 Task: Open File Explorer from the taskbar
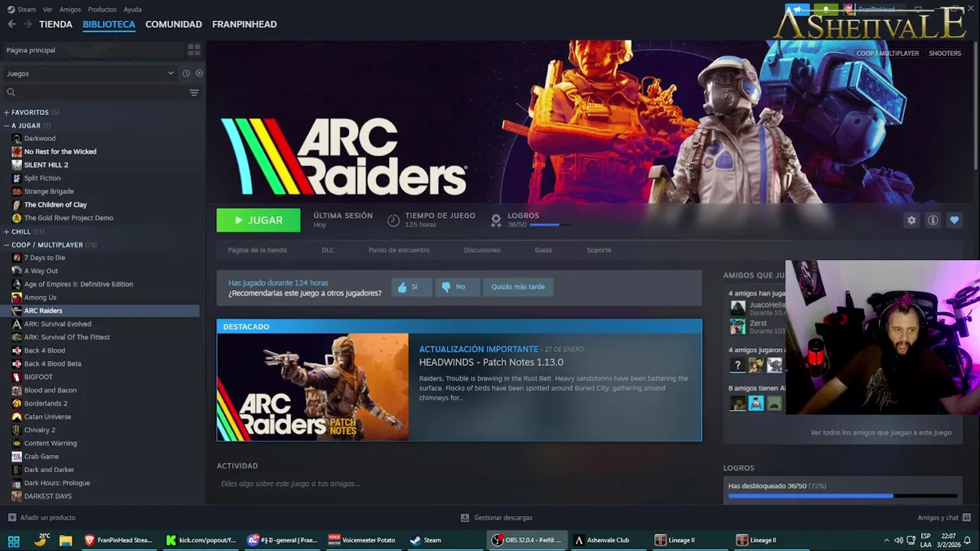tap(65, 540)
